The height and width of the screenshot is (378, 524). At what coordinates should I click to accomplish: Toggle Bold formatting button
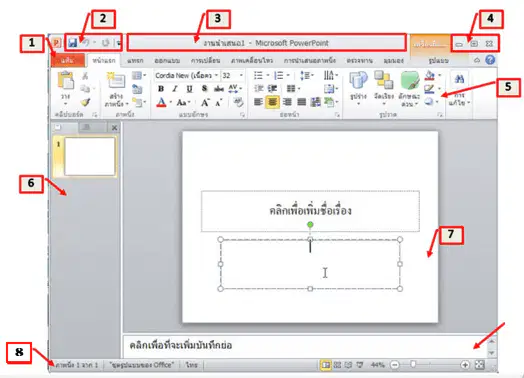pyautogui.click(x=161, y=89)
